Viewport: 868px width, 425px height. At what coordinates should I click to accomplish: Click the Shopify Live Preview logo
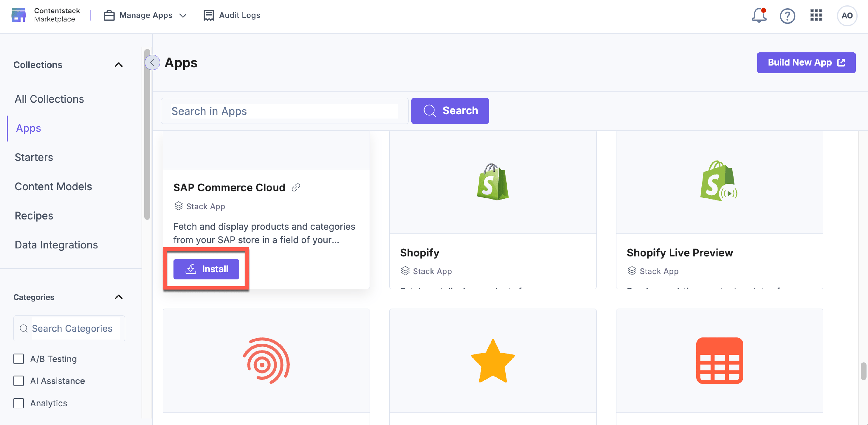(x=719, y=181)
